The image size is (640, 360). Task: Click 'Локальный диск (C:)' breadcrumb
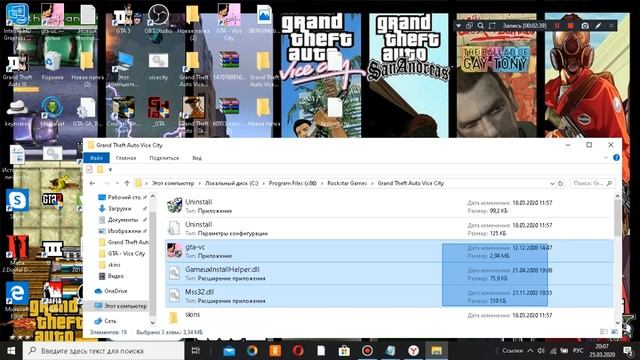[231, 183]
